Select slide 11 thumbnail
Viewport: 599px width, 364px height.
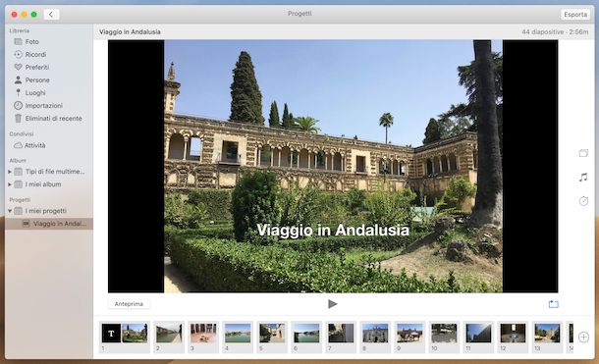(x=478, y=334)
